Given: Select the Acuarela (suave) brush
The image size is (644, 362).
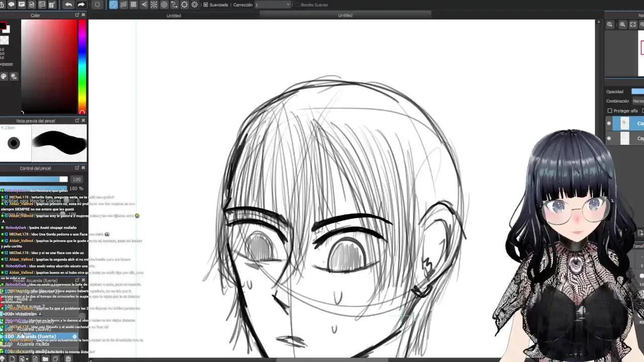Looking at the screenshot, I should [x=40, y=329].
